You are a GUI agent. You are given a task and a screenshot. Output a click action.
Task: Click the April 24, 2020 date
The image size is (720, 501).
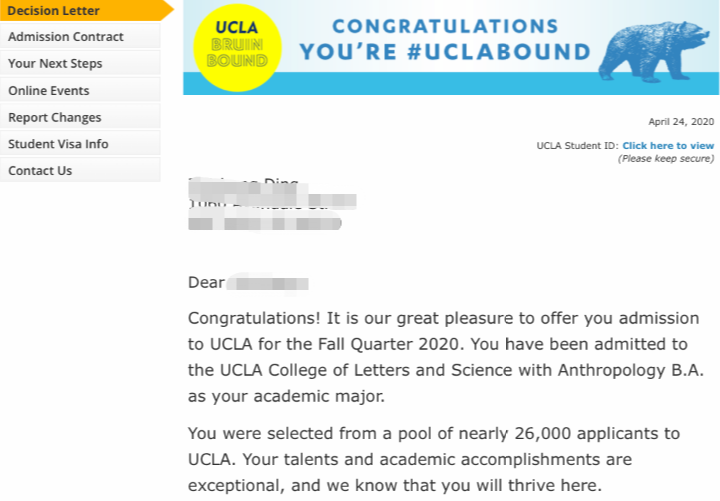[681, 122]
